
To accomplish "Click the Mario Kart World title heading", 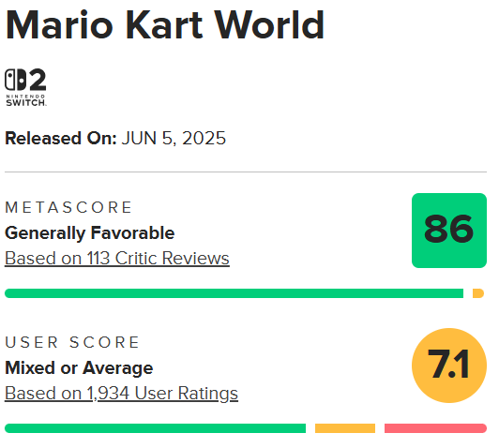I will [x=165, y=25].
